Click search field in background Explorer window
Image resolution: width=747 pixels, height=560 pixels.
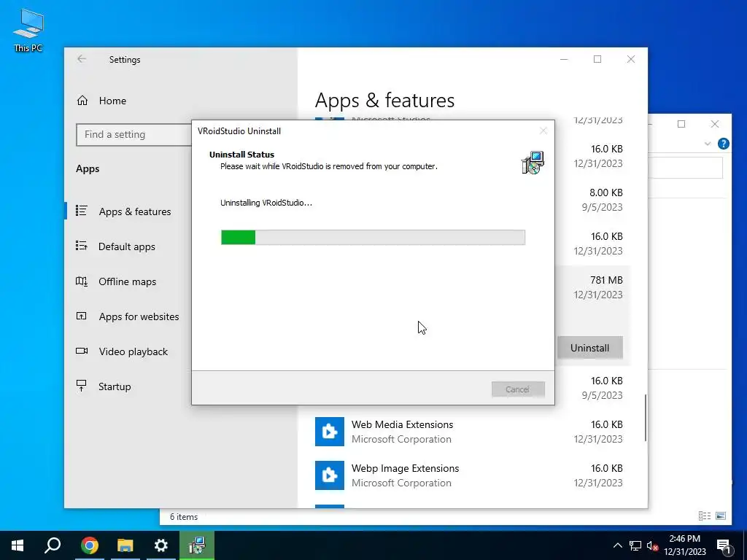point(686,168)
